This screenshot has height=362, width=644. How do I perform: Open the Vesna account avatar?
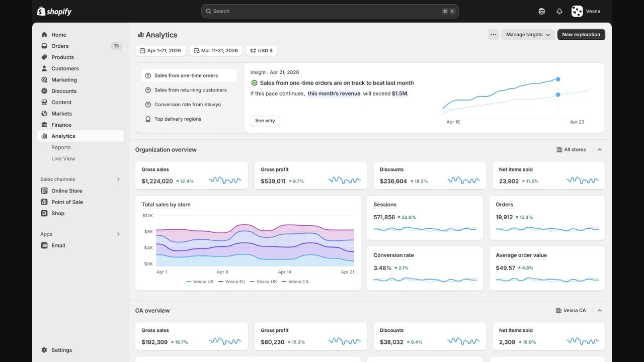coord(577,11)
